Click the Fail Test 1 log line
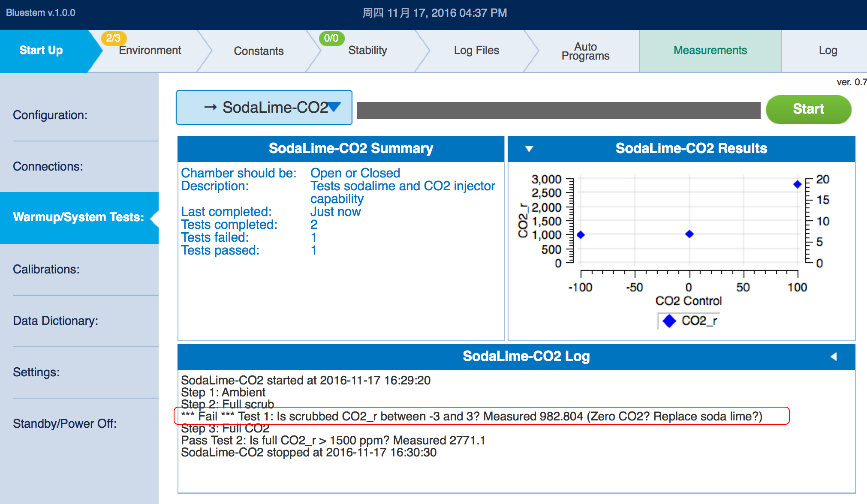The height and width of the screenshot is (504, 867). click(x=472, y=416)
